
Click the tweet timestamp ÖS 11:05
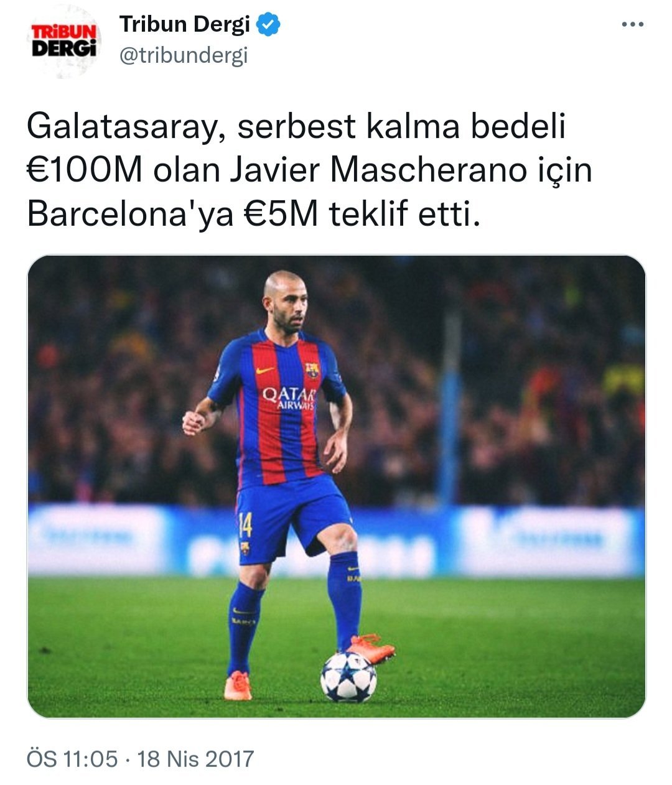[72, 759]
